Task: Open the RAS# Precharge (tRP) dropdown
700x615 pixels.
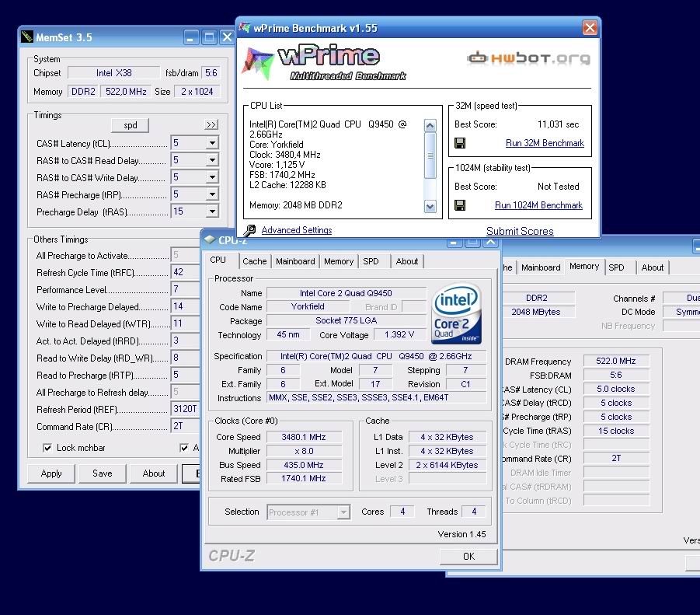Action: click(x=212, y=194)
